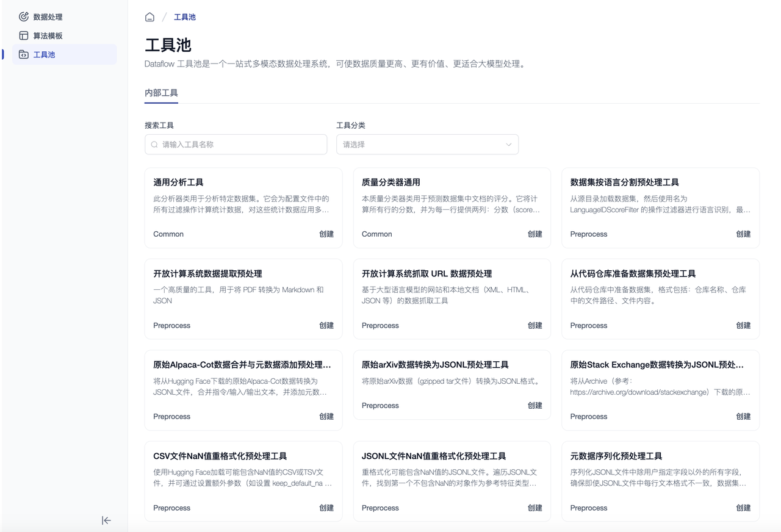The width and height of the screenshot is (781, 532).
Task: Switch to the 内部工具 tab
Action: tap(161, 93)
